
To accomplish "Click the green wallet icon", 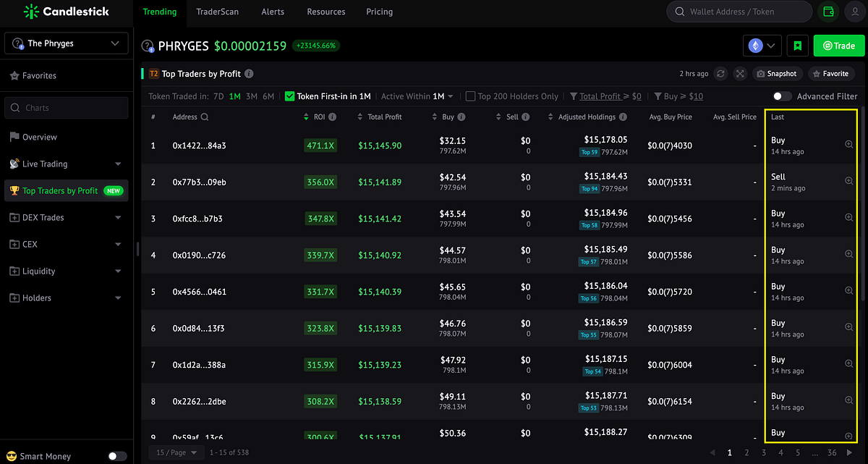I will (828, 12).
